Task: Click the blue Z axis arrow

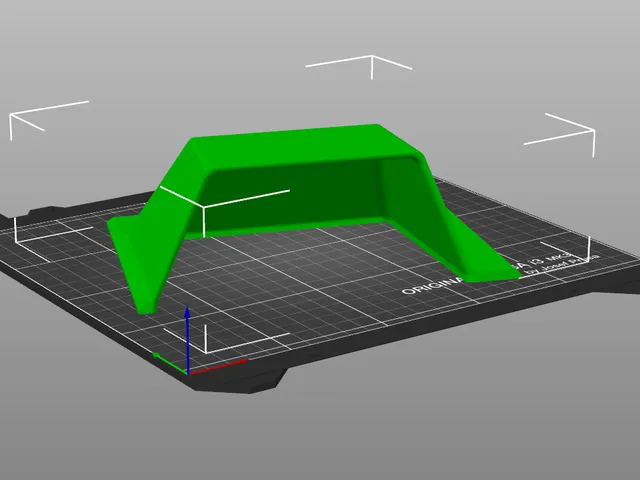Action: (187, 341)
